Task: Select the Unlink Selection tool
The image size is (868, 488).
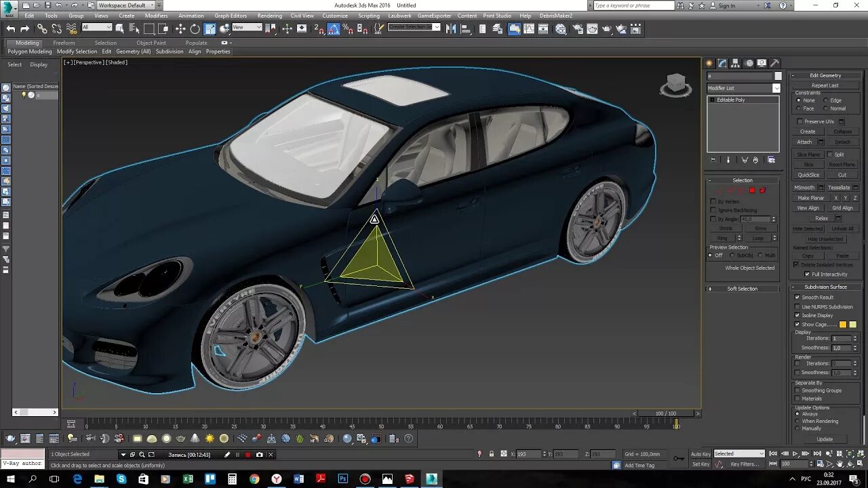Action: coord(56,28)
